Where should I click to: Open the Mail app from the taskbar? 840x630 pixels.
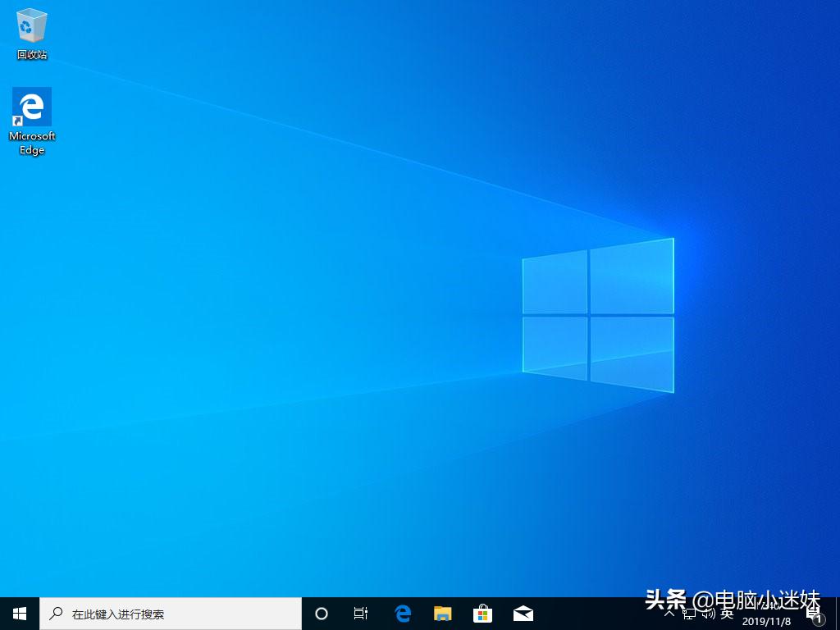(x=523, y=613)
